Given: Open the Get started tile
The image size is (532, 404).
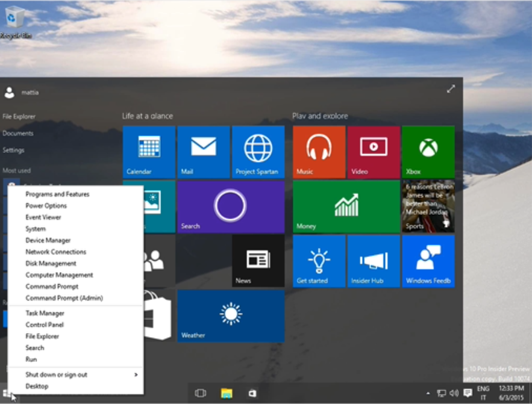Looking at the screenshot, I should point(319,261).
